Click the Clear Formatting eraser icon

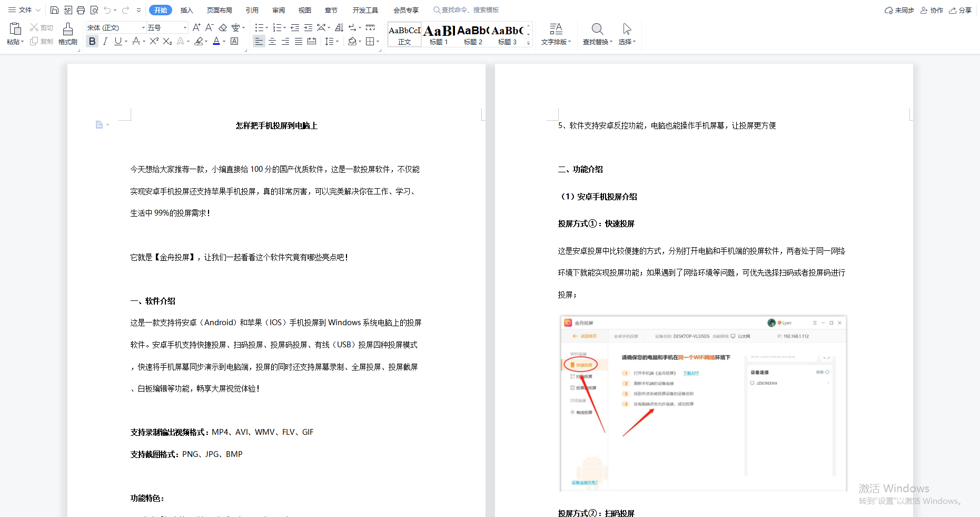tap(223, 27)
